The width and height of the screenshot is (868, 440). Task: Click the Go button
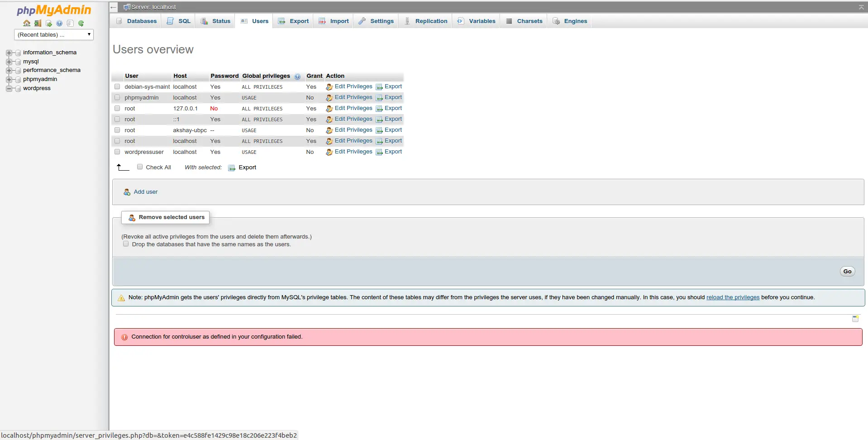[x=847, y=272]
